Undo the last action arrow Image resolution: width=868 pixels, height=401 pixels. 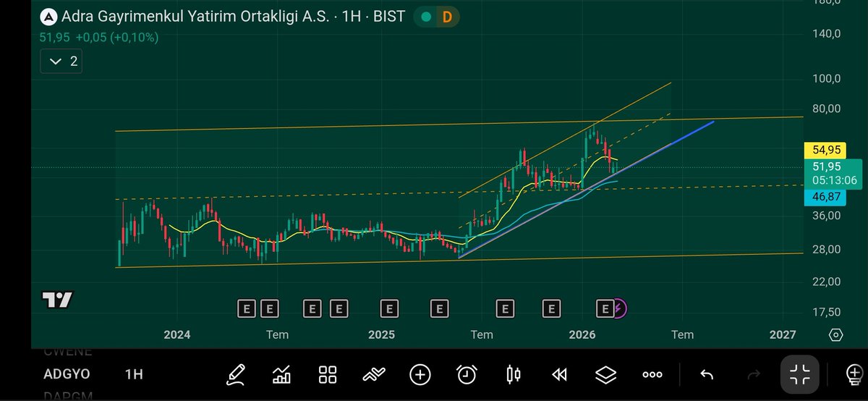click(707, 375)
